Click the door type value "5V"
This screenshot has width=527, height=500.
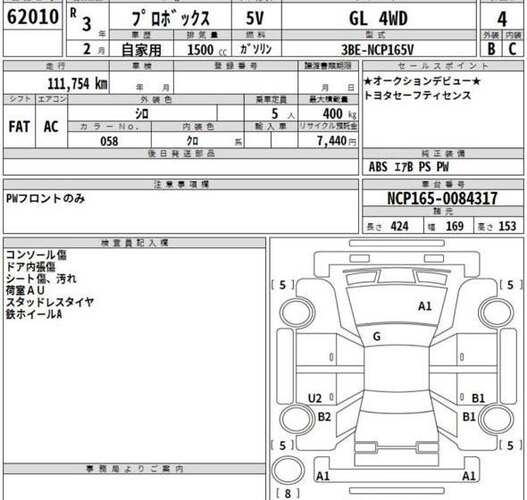pyautogui.click(x=255, y=18)
